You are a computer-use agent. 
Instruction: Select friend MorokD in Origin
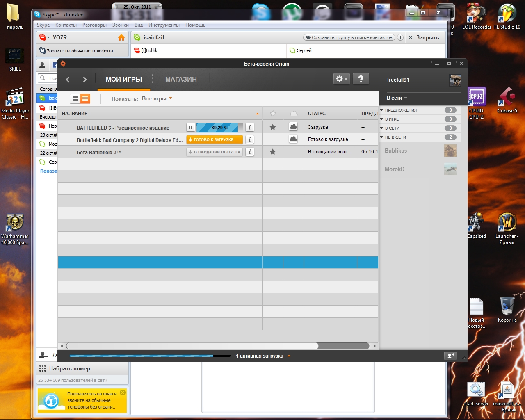coord(420,169)
